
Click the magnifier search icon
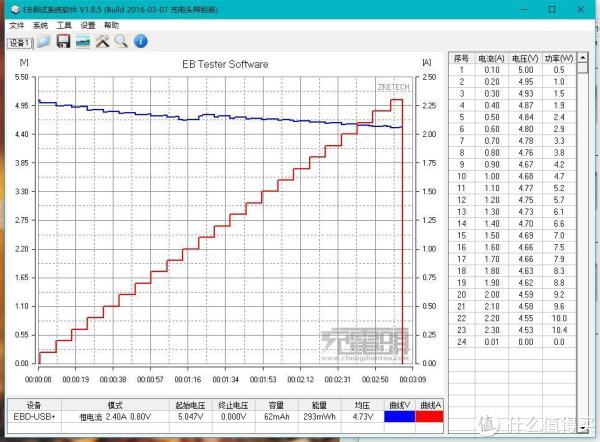[x=121, y=41]
